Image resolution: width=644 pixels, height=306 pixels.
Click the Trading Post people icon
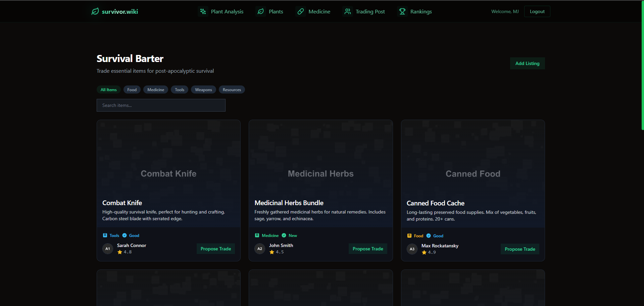point(348,11)
